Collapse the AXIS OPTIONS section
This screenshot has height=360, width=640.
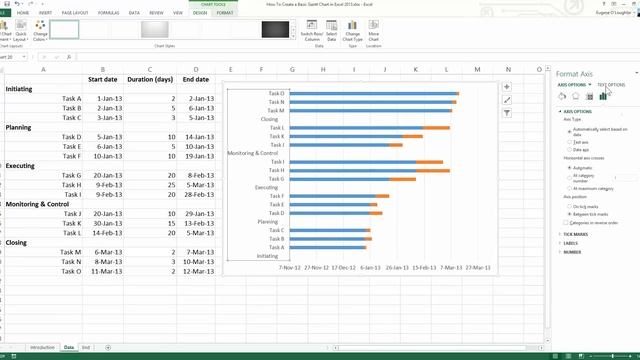coord(560,111)
